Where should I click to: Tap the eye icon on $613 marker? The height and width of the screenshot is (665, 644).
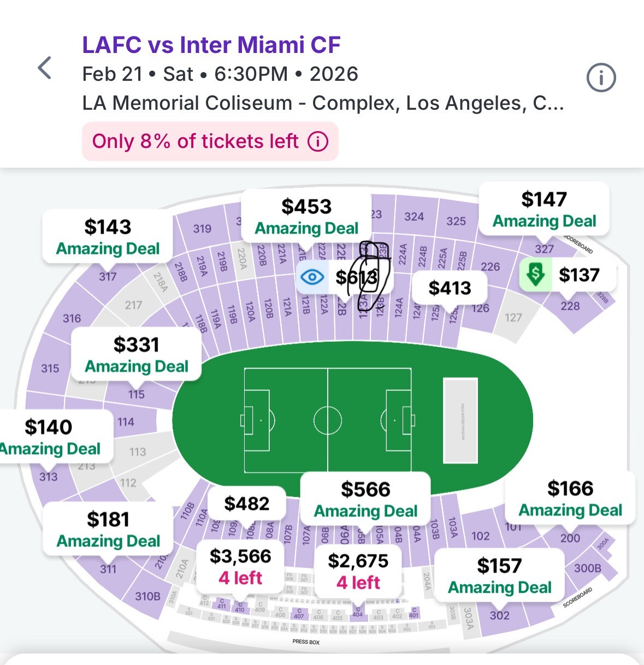(312, 277)
